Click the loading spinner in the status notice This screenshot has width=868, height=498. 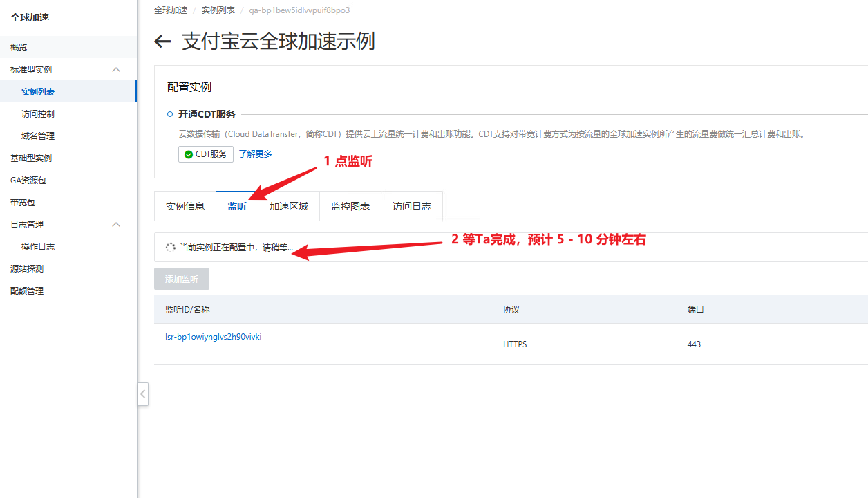click(x=171, y=248)
